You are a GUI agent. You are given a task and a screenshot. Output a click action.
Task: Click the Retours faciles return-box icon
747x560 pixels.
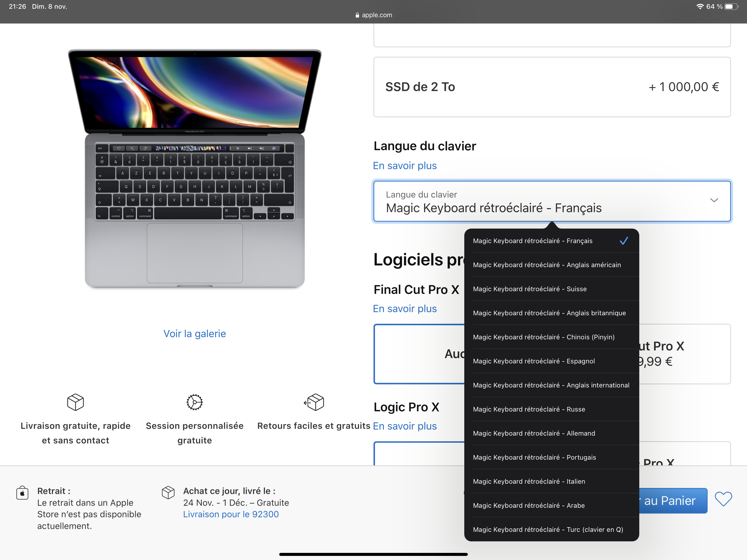tap(314, 402)
